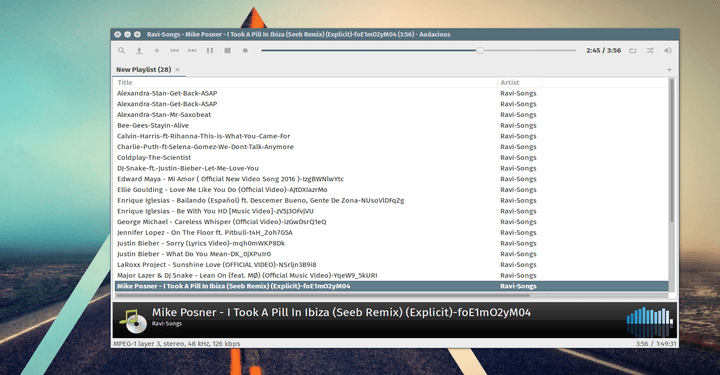Image resolution: width=720 pixels, height=375 pixels.
Task: Click the record stream circle icon
Action: (245, 50)
